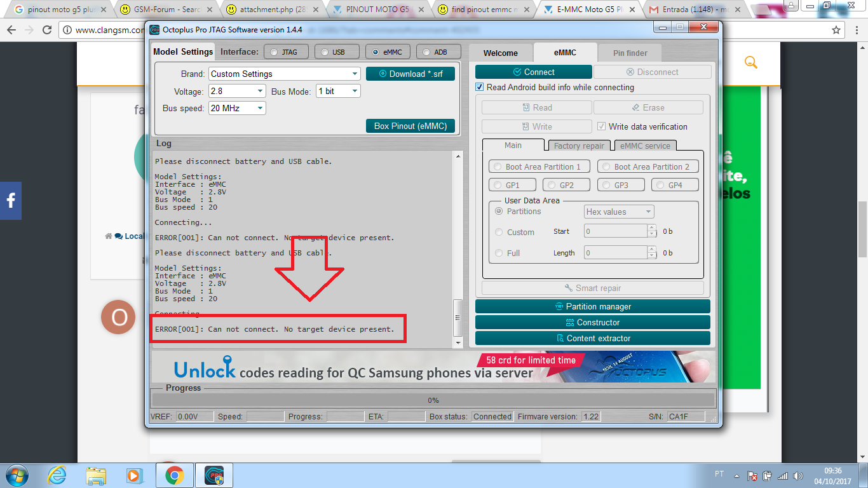Open the Constructor tool
This screenshot has width=868, height=488.
coord(592,322)
